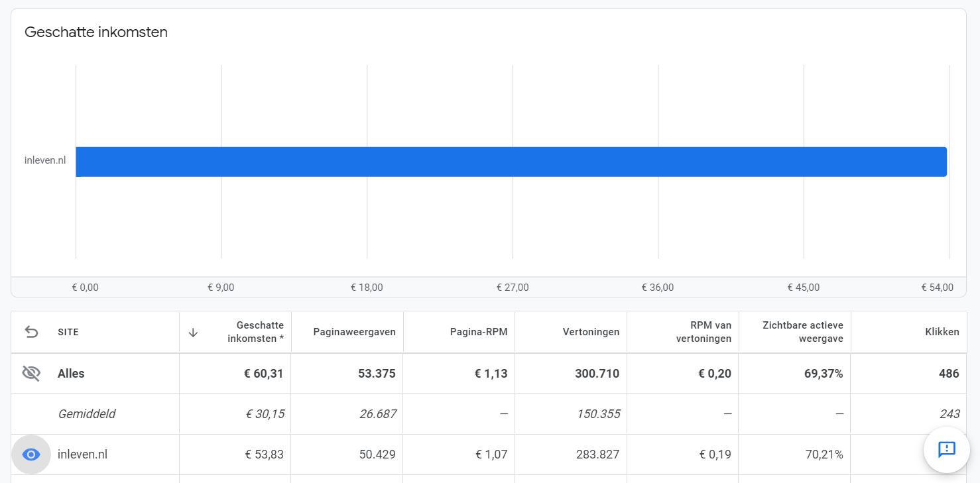Select the Gemiddeld row label
This screenshot has height=483, width=980.
(x=86, y=414)
